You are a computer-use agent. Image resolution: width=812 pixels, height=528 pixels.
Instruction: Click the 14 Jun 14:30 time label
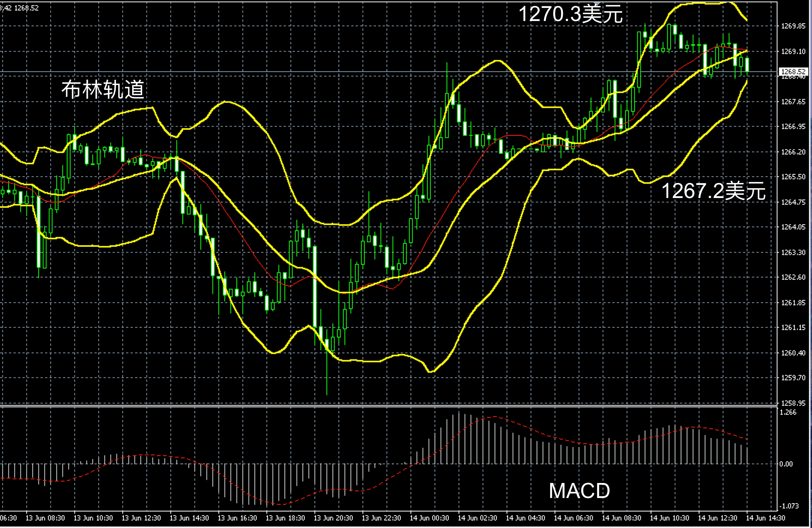coord(765,518)
